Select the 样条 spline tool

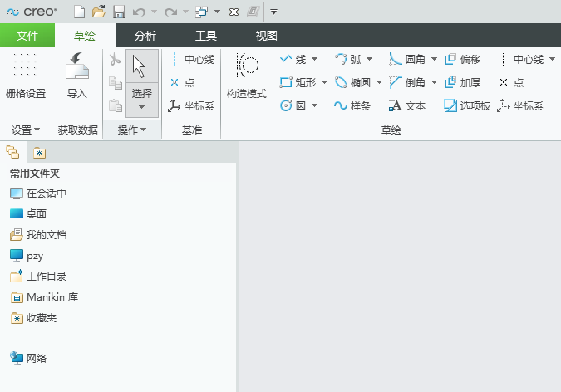(x=352, y=105)
